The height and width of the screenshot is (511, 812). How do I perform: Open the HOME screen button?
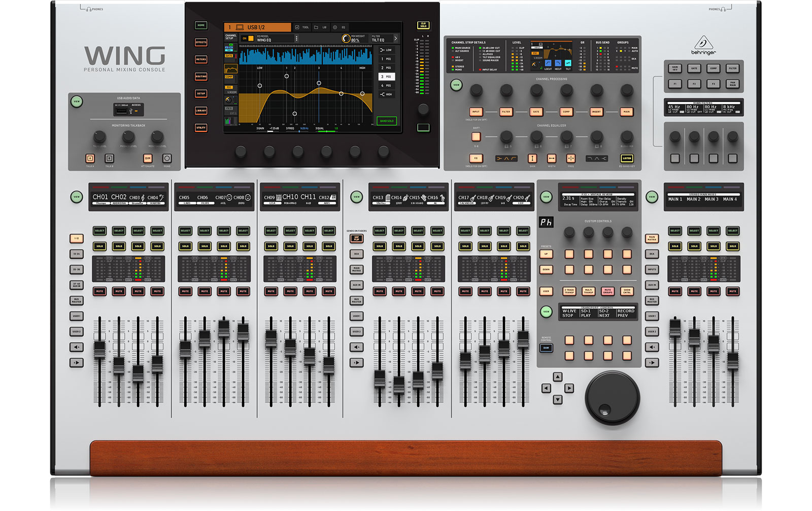coord(201,25)
